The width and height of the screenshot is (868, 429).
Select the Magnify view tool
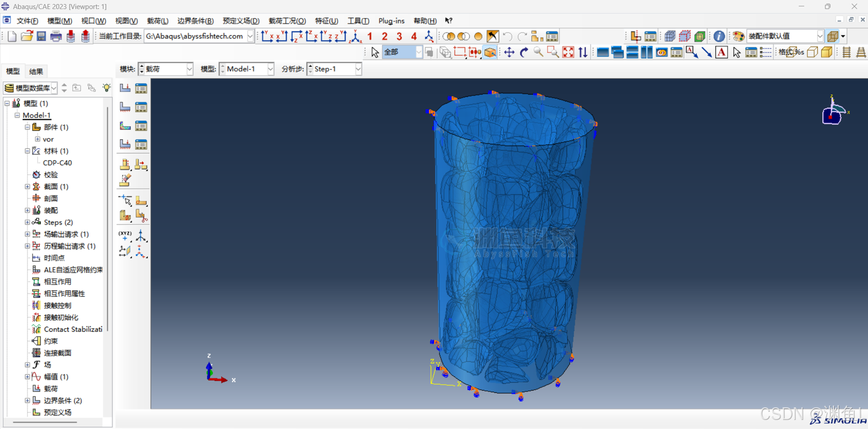(539, 52)
